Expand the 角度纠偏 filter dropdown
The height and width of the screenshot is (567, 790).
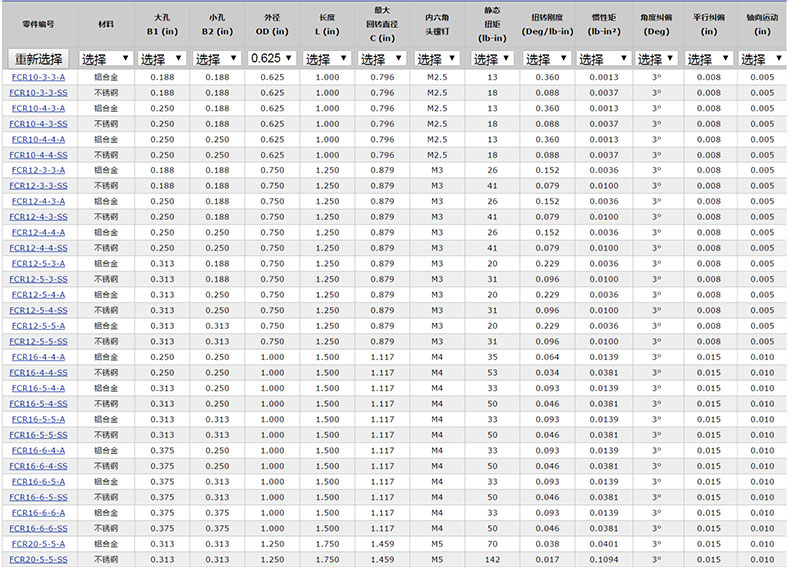(x=657, y=59)
